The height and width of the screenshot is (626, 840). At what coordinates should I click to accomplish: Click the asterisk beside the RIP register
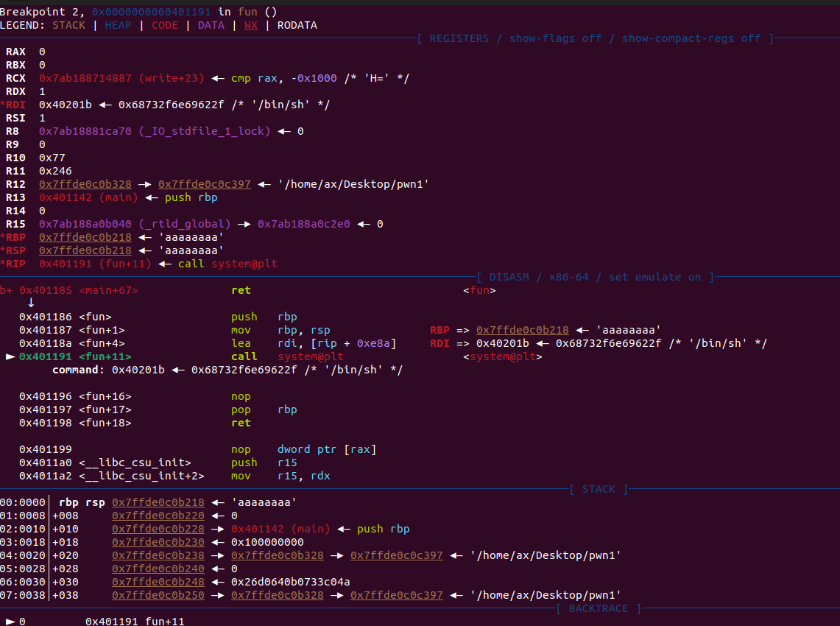[3, 264]
